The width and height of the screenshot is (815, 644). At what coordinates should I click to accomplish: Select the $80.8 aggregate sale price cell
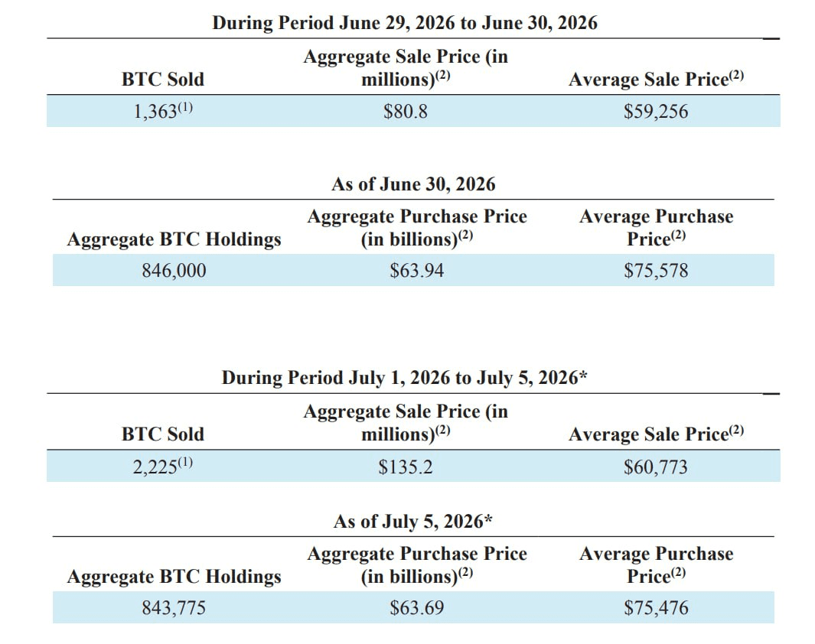pos(406,112)
